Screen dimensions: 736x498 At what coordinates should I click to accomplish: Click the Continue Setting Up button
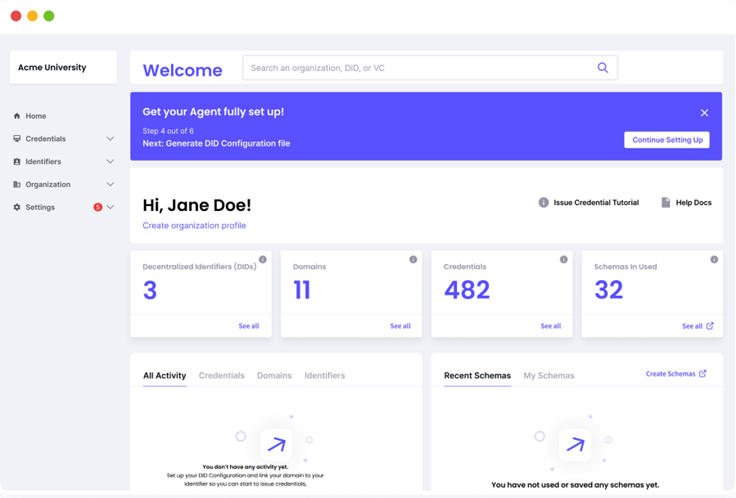point(667,140)
